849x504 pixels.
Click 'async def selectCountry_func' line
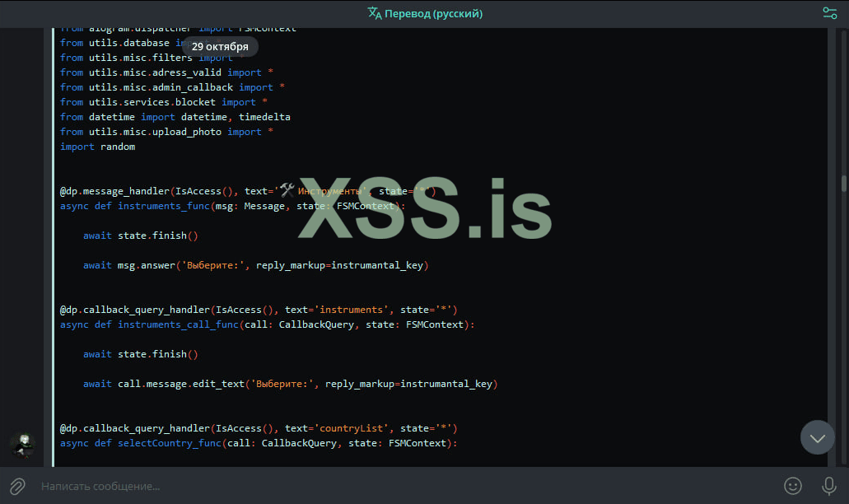coord(259,443)
